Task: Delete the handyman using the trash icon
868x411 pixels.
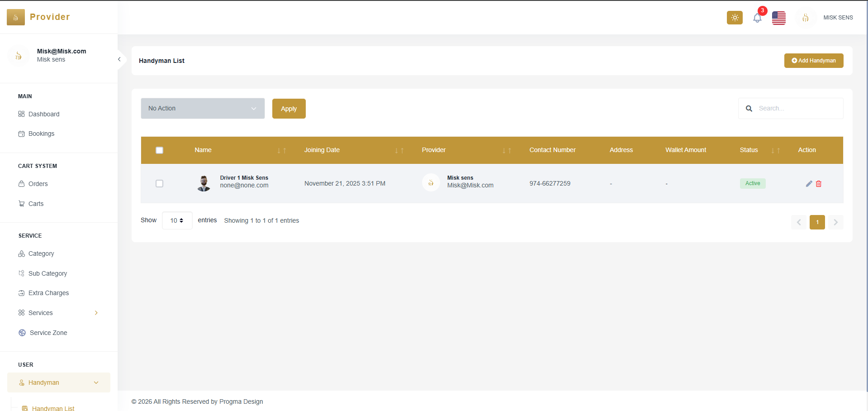Action: pyautogui.click(x=818, y=184)
